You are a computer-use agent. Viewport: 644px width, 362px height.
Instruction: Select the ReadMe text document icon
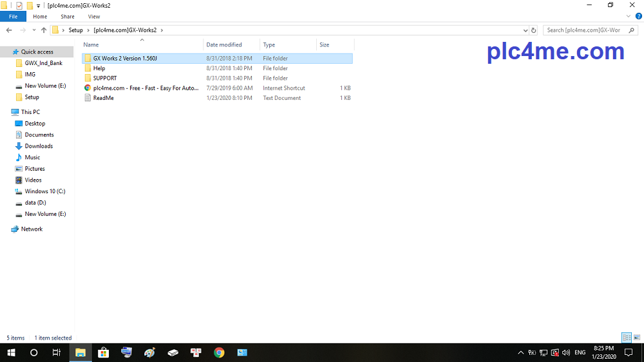pos(88,98)
